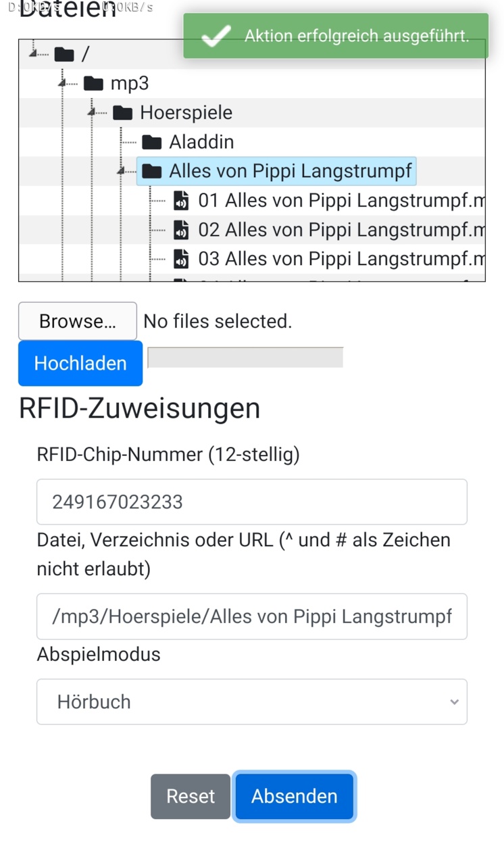Open the Abspielmodus dropdown showing Hörbuch
The image size is (504, 865).
click(x=252, y=701)
